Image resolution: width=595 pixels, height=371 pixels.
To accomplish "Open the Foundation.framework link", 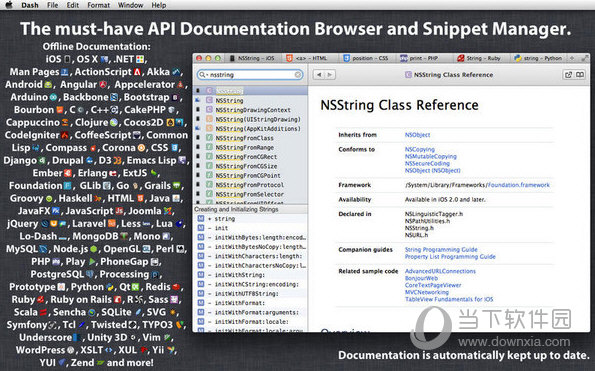I will pos(519,185).
